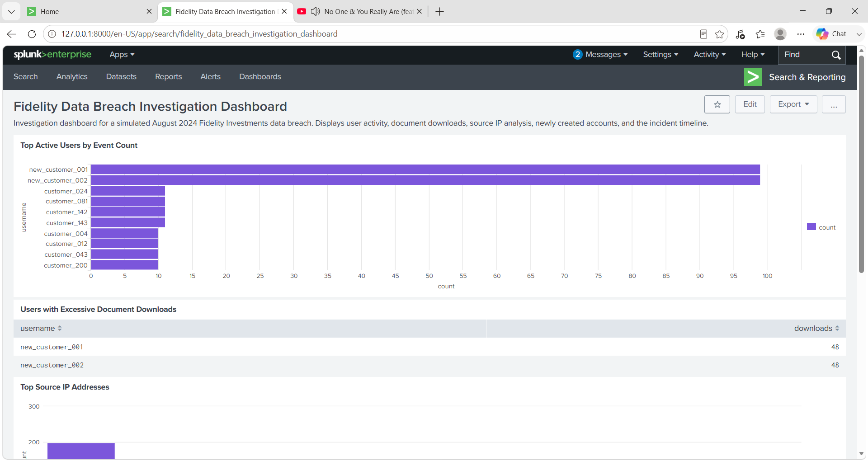Toggle the count legend swatch
This screenshot has width=868, height=461.
tap(811, 227)
